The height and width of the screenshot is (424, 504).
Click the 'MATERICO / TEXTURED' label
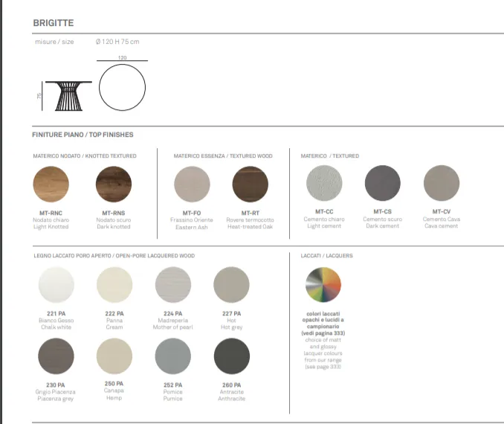330,155
